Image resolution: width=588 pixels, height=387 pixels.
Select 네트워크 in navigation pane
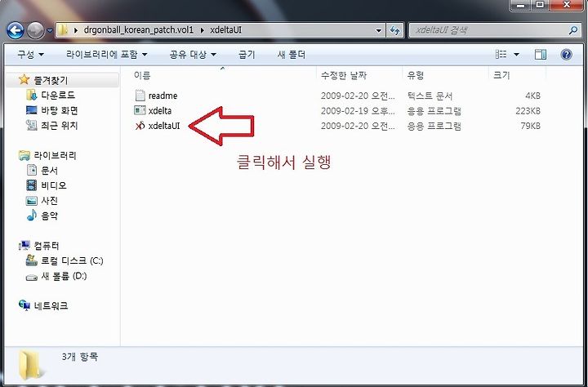pyautogui.click(x=51, y=306)
